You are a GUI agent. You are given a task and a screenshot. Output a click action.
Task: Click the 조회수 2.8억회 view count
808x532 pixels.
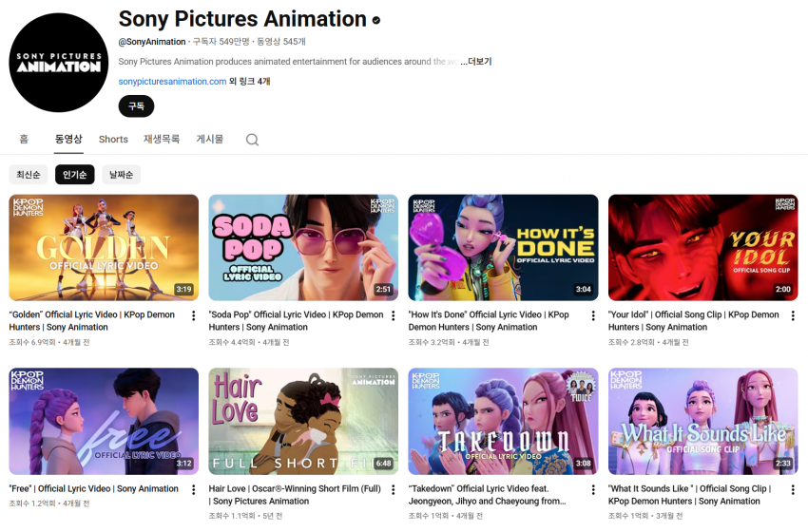pos(631,342)
